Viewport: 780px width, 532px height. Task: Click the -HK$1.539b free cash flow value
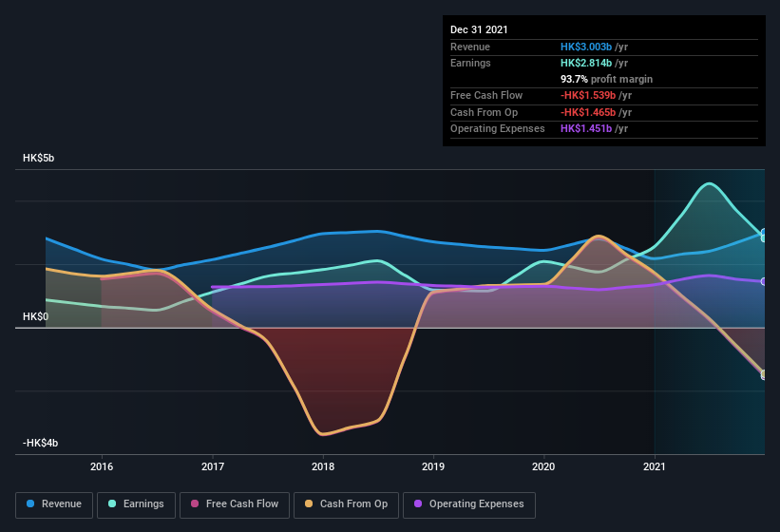tap(588, 95)
